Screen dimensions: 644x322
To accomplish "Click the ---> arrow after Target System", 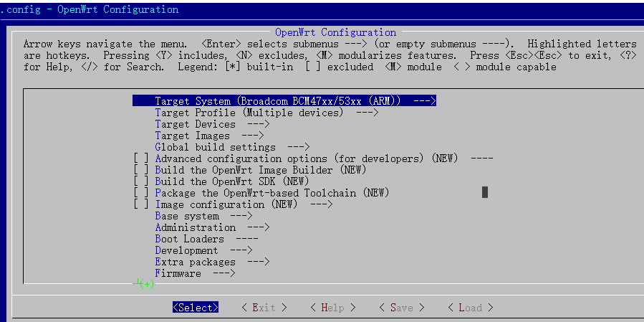I will [x=424, y=101].
